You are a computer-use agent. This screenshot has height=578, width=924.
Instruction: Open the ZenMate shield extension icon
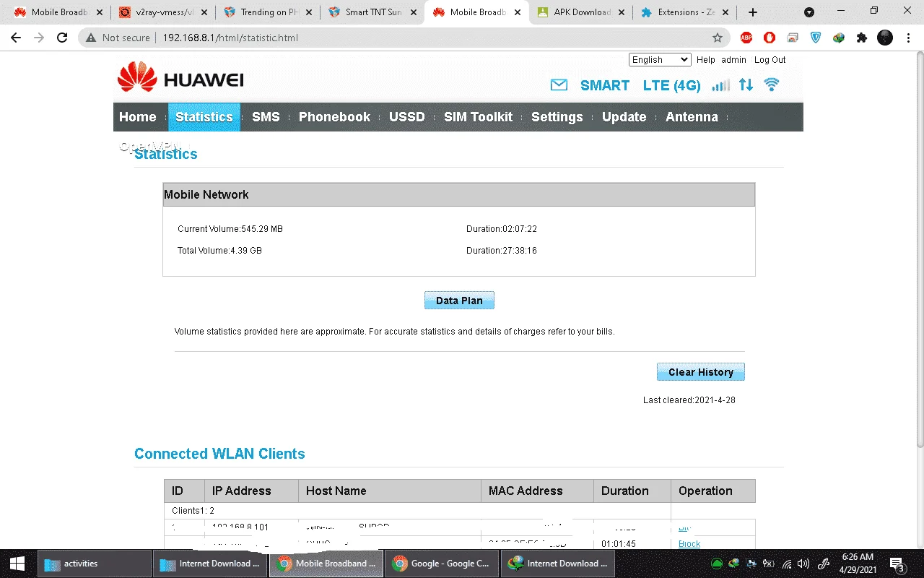816,38
